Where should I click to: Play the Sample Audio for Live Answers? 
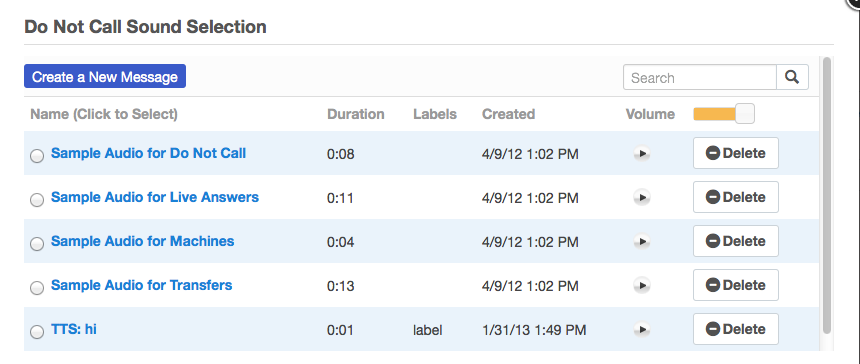point(642,197)
